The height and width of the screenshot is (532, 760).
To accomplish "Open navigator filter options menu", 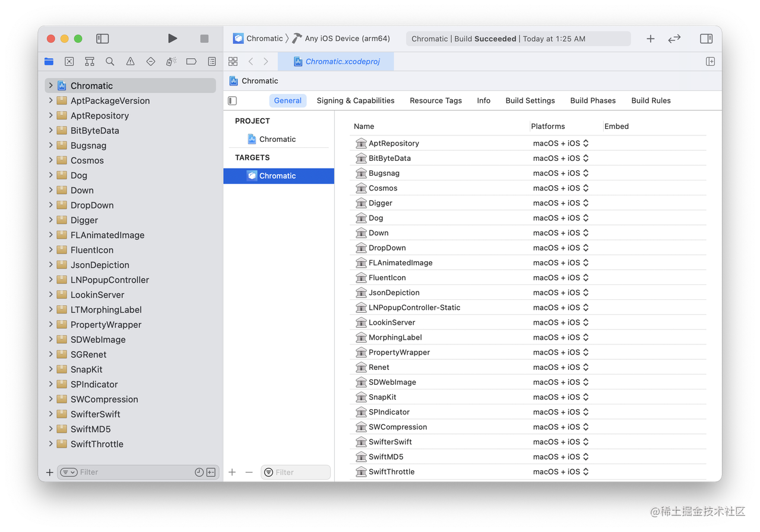I will pos(69,473).
